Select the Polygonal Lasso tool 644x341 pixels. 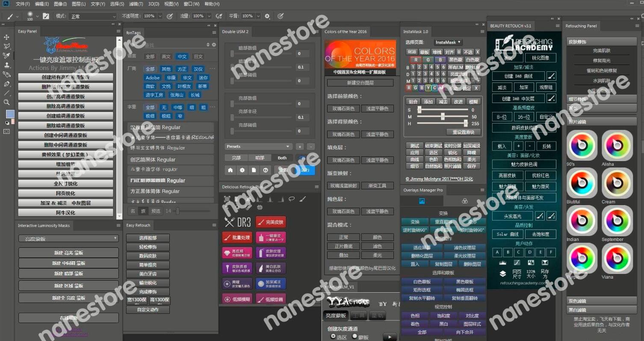click(x=6, y=46)
